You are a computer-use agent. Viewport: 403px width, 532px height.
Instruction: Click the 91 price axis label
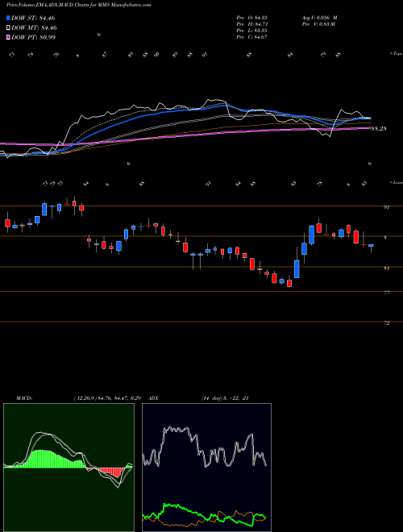pyautogui.click(x=386, y=207)
